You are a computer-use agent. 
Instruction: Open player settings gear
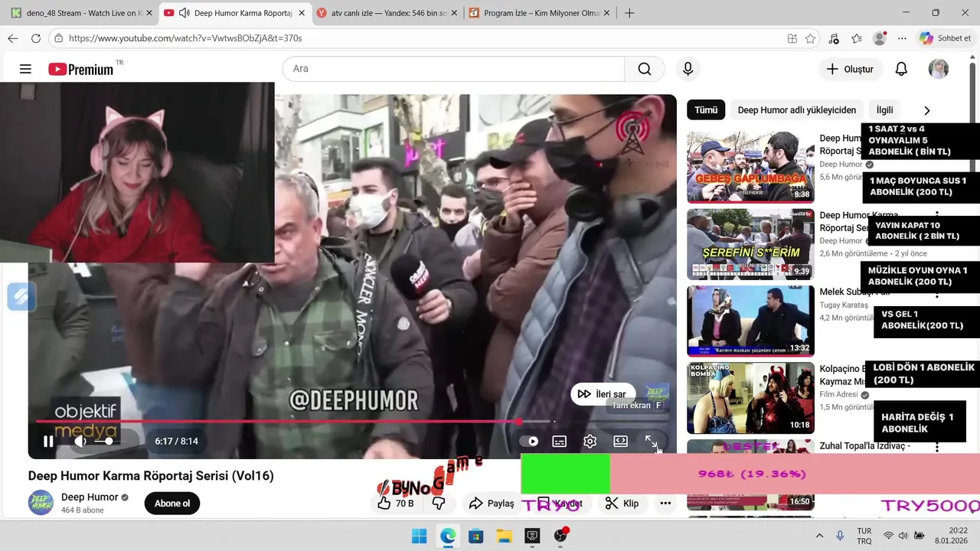coord(590,441)
